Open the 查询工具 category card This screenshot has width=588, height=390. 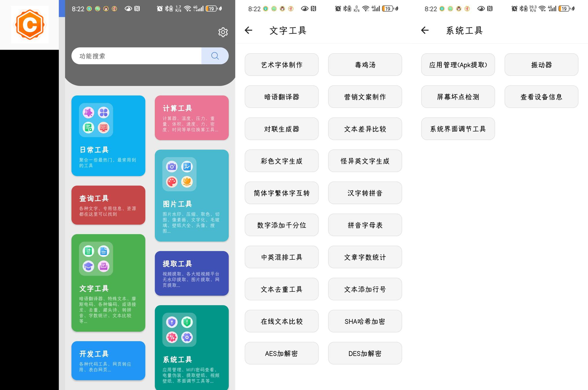click(108, 205)
